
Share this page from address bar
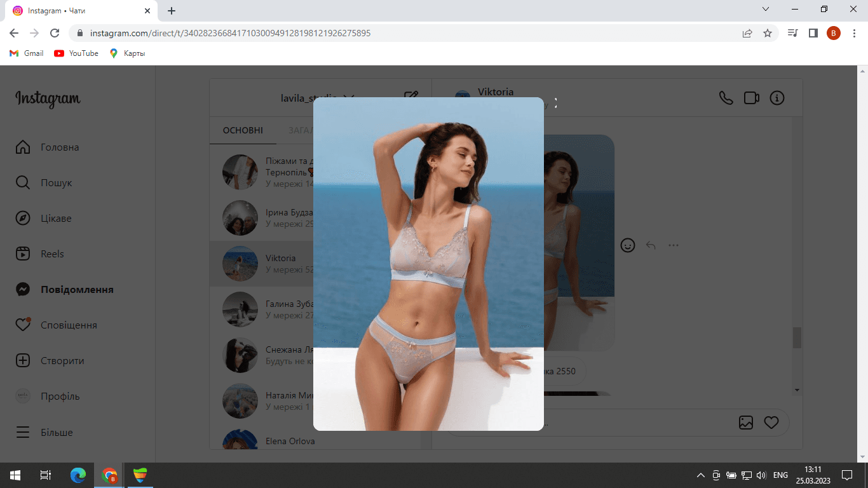coord(747,33)
